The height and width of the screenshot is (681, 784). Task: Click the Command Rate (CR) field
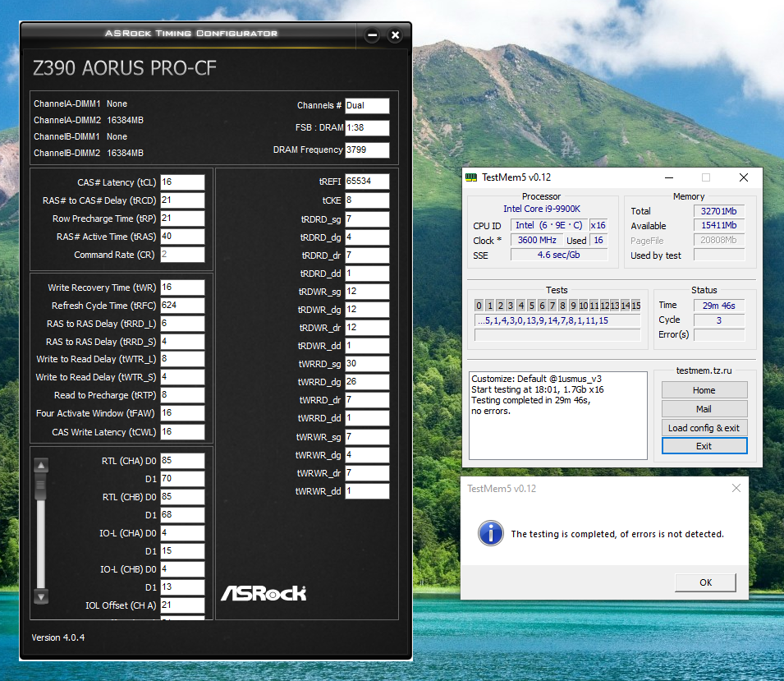[182, 254]
